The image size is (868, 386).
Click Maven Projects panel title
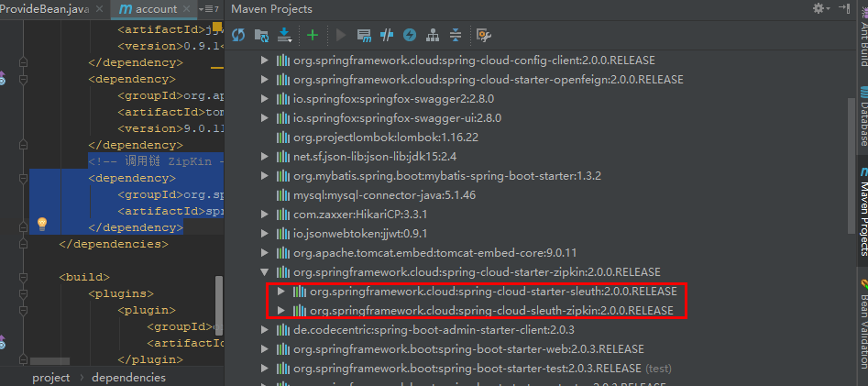click(x=272, y=9)
